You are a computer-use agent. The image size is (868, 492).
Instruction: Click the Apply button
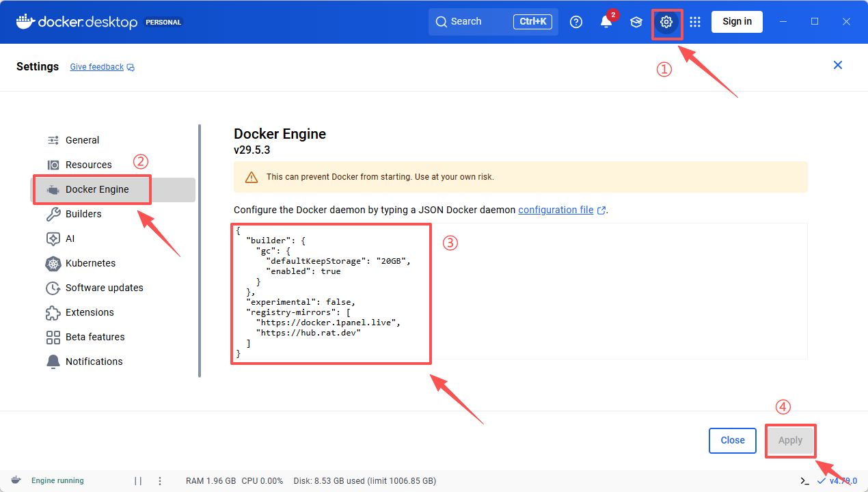coord(790,441)
